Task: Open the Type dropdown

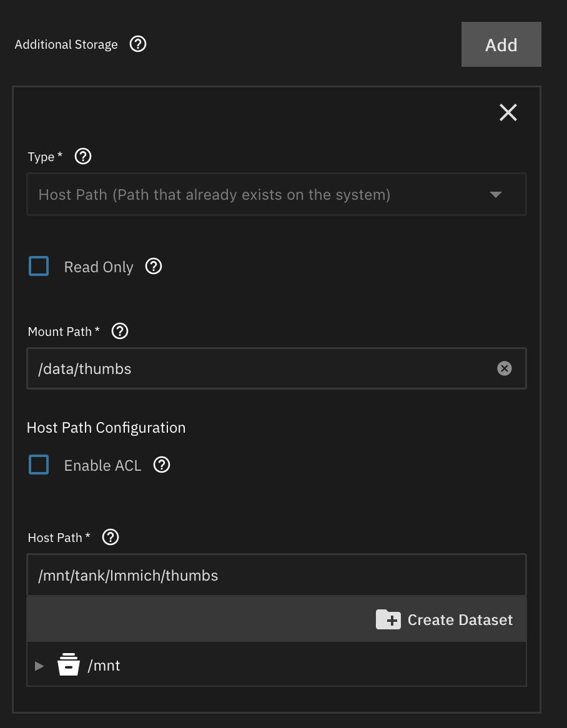Action: click(x=277, y=194)
